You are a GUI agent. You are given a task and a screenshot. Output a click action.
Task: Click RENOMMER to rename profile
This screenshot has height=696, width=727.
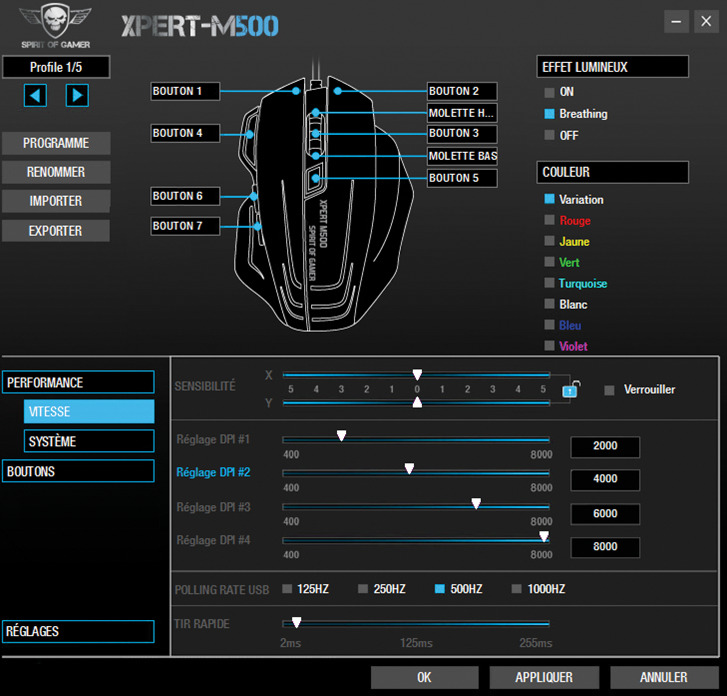point(56,172)
